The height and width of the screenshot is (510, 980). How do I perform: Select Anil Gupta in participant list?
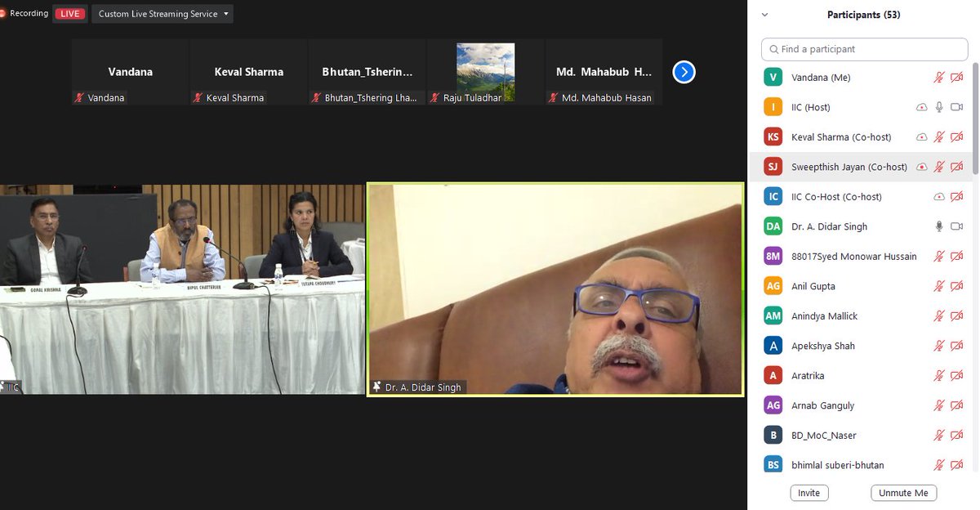pyautogui.click(x=862, y=286)
